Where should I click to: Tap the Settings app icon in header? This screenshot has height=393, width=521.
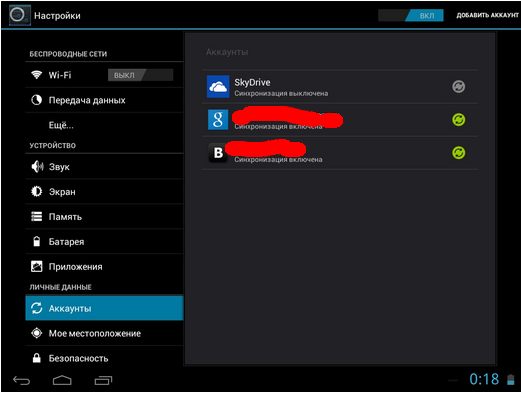click(20, 15)
